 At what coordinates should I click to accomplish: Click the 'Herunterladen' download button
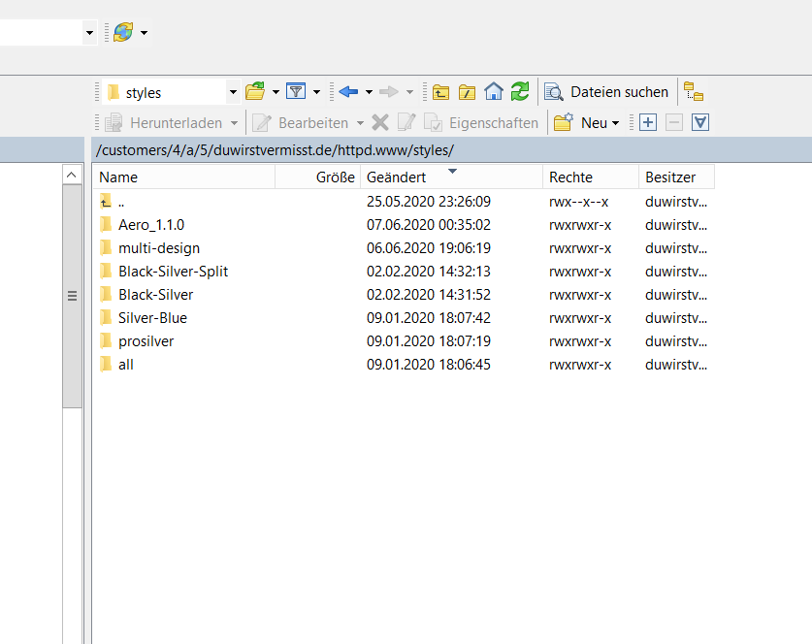point(164,123)
